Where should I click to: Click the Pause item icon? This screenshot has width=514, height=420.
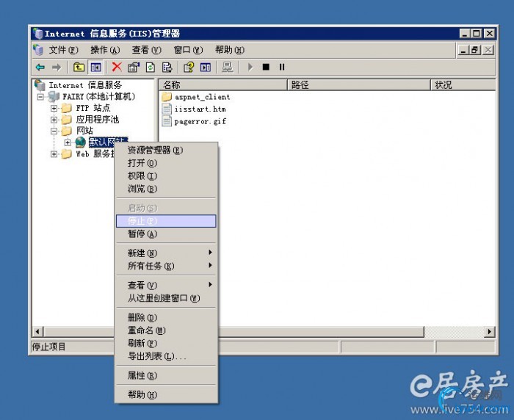pyautogui.click(x=282, y=67)
